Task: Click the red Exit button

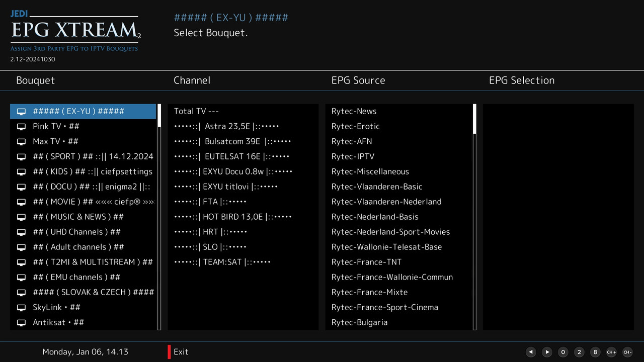Action: point(179,352)
